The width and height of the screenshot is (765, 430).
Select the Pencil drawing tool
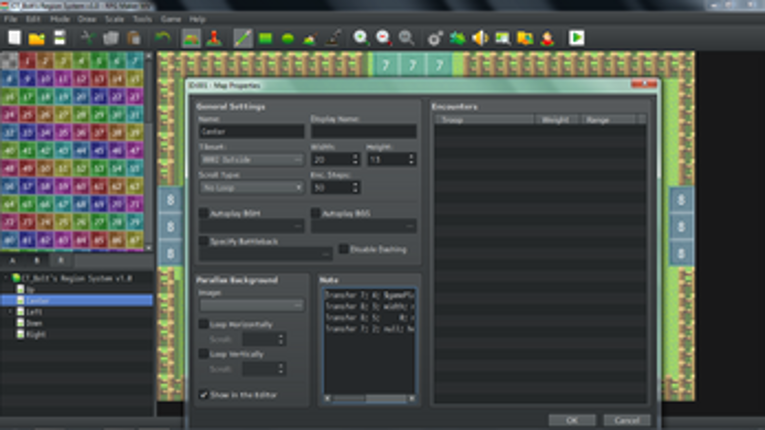pyautogui.click(x=242, y=38)
